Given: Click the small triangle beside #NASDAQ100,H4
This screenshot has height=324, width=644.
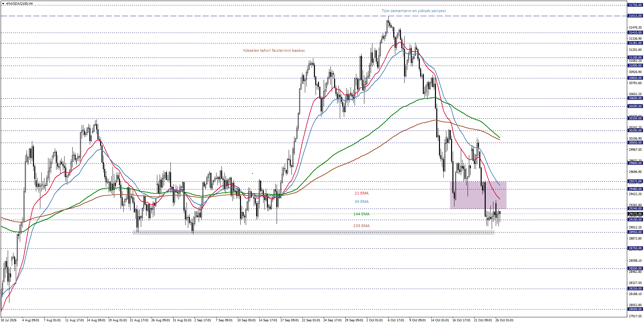Looking at the screenshot, I should tap(3, 4).
